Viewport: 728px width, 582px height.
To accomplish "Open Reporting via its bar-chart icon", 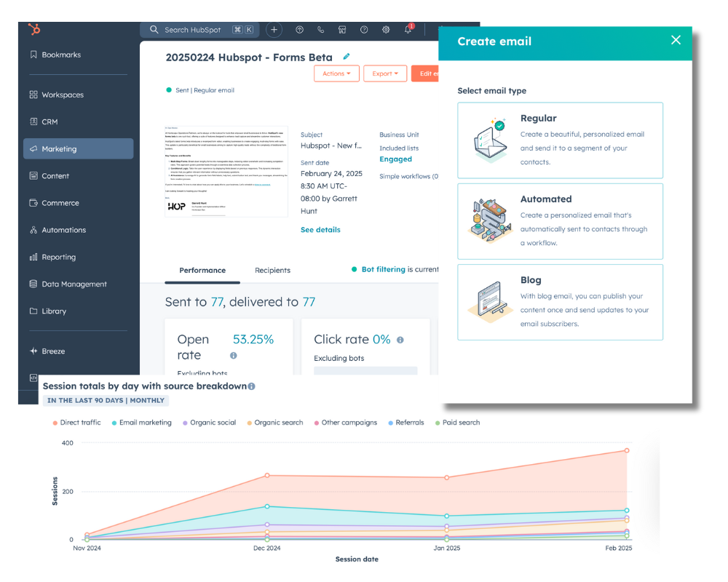I will point(33,257).
